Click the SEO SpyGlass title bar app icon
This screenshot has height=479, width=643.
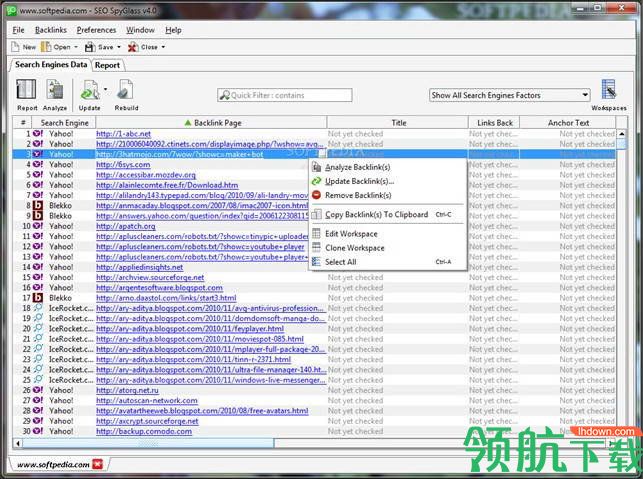coord(11,11)
